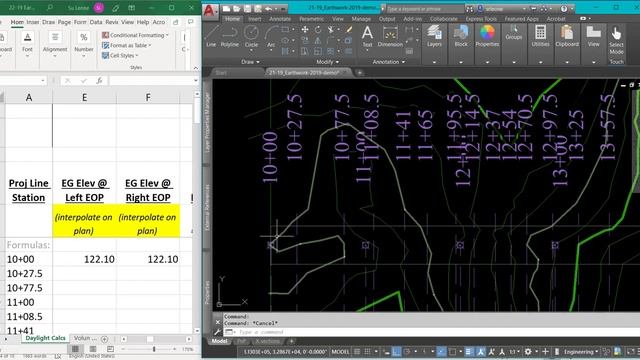Open the Layers panel in AutoCAD
The height and width of the screenshot is (360, 640).
(434, 36)
